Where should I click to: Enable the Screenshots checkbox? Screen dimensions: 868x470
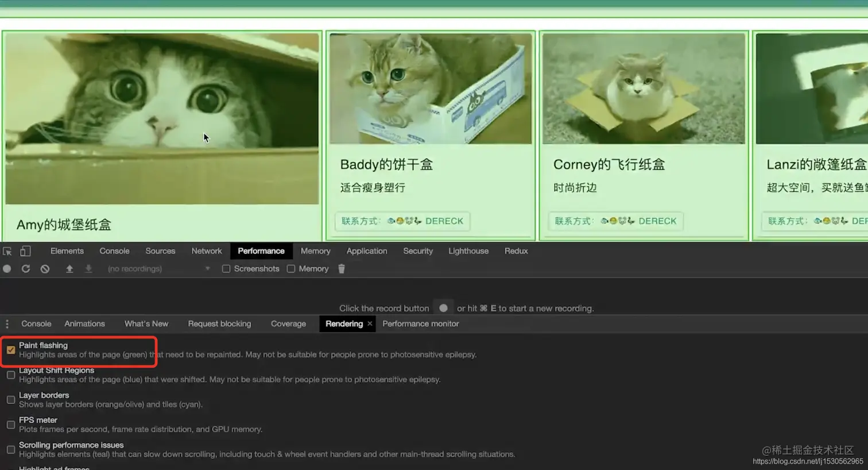[x=226, y=268]
